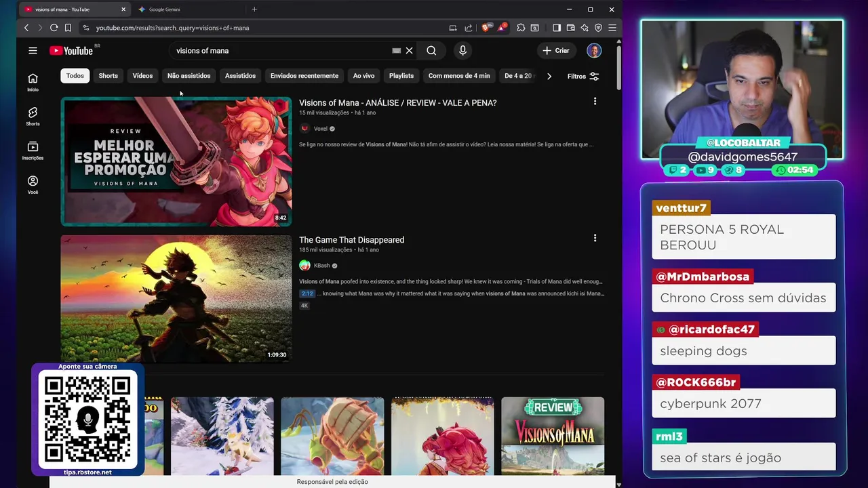Viewport: 868px width, 488px height.
Task: Show more filter chips with the right arrow
Action: (549, 76)
